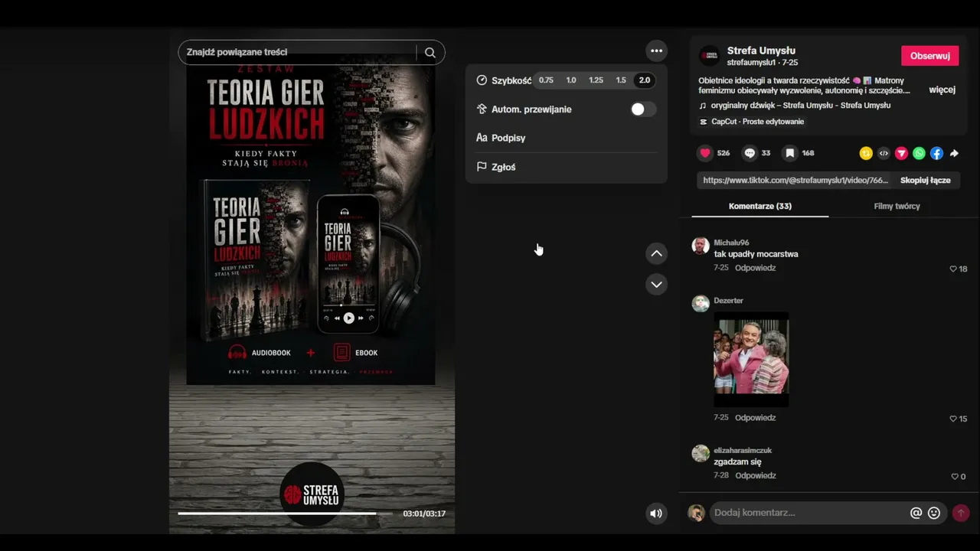The image size is (980, 551).
Task: Set playback speed to 1.0
Action: tap(571, 80)
